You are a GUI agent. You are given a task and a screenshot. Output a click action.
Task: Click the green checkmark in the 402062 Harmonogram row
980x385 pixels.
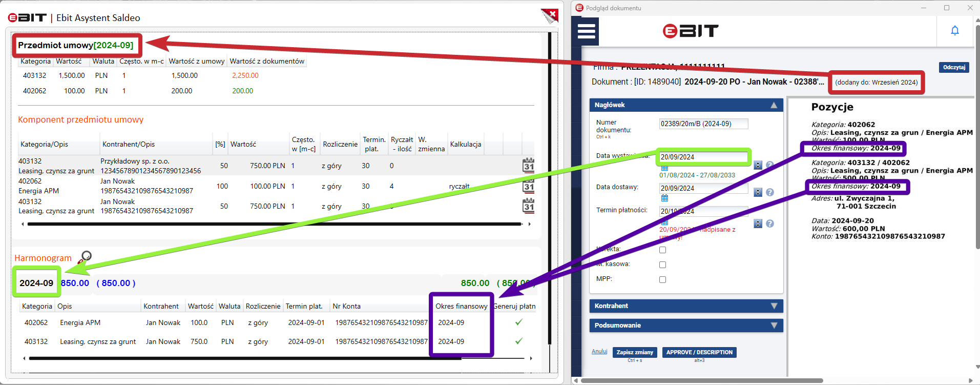coord(519,322)
